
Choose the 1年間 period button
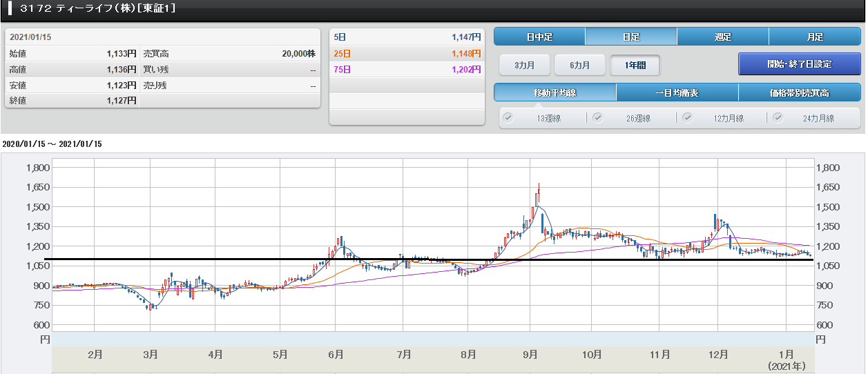tap(635, 65)
